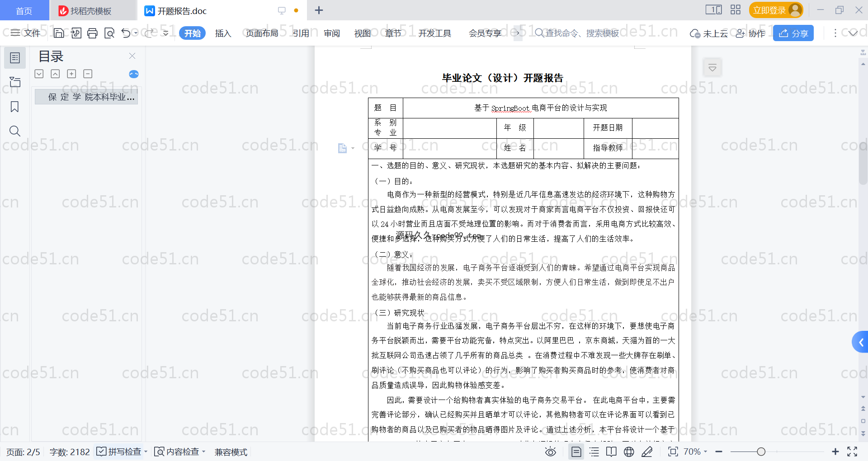Click the paragraph layout icon beside table
Image resolution: width=868 pixels, height=461 pixels.
pos(342,148)
